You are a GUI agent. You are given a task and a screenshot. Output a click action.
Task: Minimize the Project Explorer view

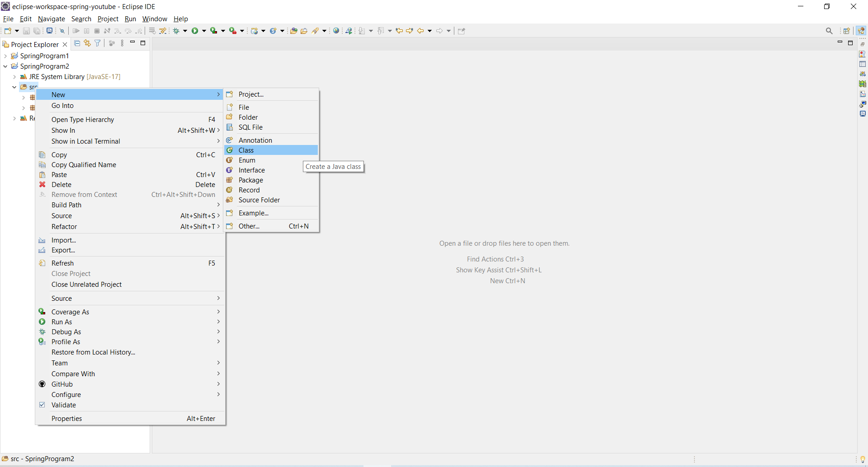point(132,42)
